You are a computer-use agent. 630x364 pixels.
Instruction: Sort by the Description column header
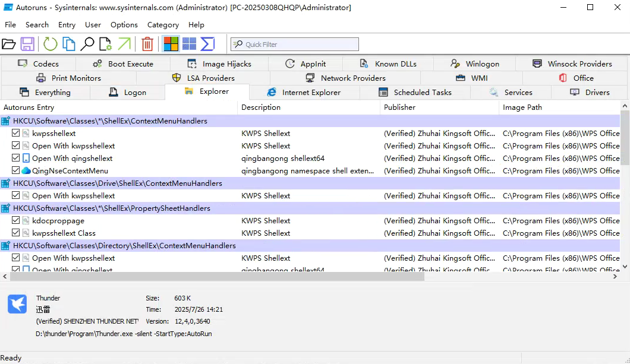tap(308, 107)
